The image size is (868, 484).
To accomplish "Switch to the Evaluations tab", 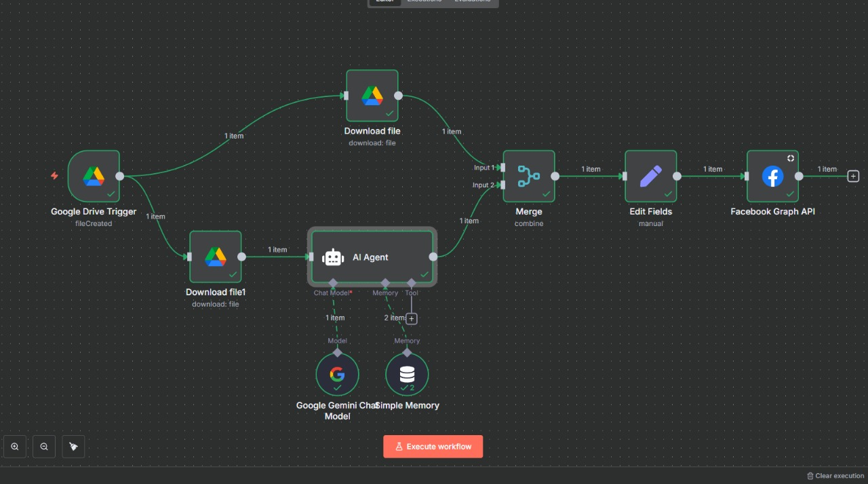I will [x=472, y=1].
